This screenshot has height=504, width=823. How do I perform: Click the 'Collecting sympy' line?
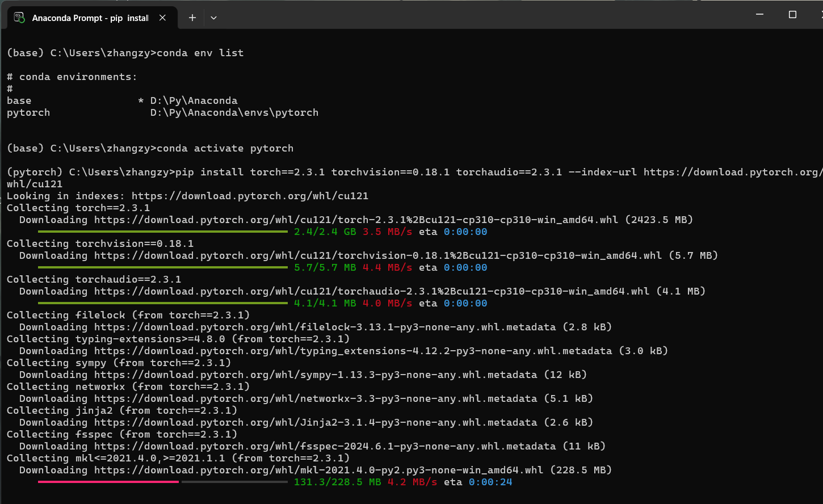click(x=119, y=363)
